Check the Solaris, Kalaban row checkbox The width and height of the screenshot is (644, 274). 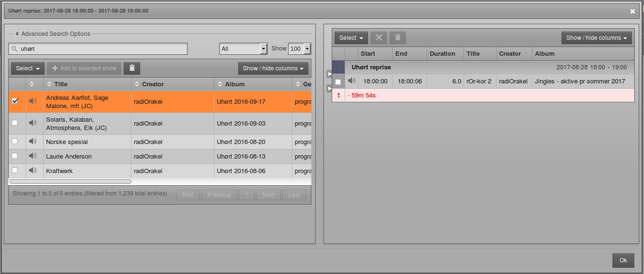(x=15, y=123)
